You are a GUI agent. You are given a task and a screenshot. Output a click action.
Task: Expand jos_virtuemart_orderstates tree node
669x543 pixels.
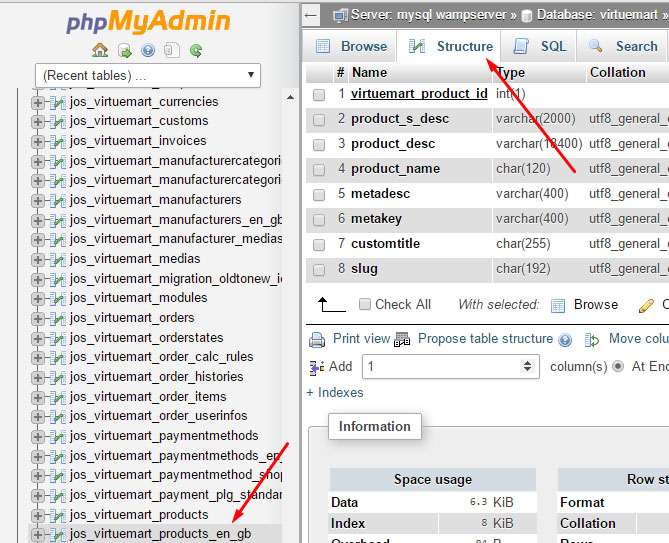[x=38, y=338]
